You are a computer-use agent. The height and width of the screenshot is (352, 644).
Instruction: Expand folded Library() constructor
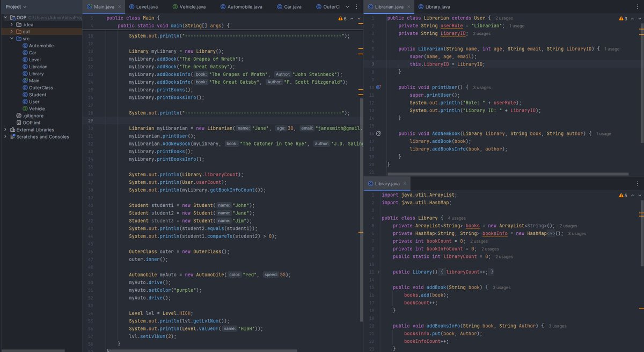coord(378,272)
